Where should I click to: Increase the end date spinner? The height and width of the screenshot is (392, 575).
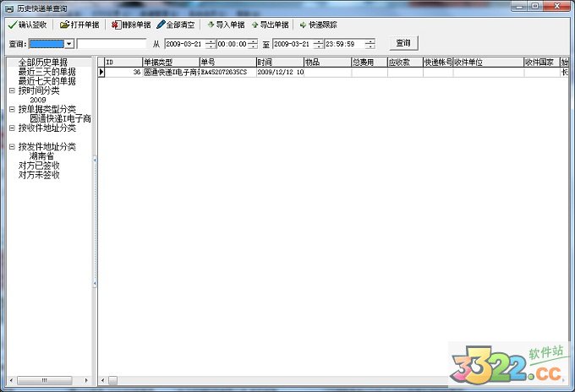318,41
